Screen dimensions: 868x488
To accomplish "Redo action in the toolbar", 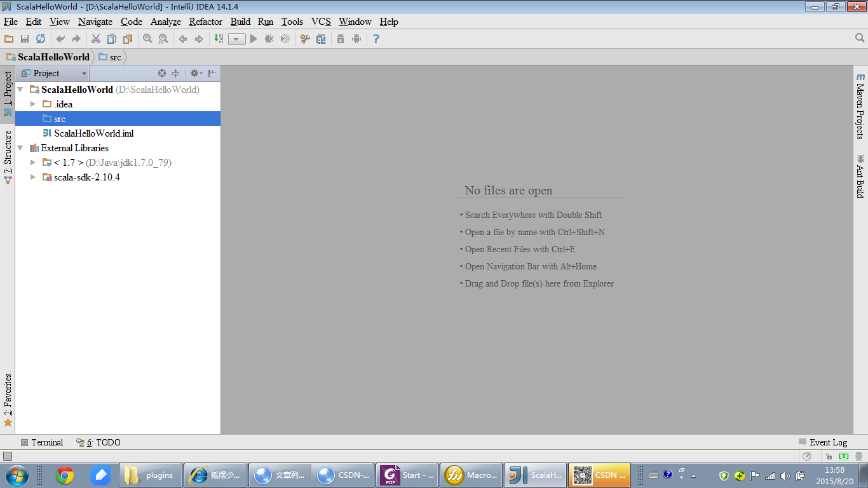I will 76,39.
